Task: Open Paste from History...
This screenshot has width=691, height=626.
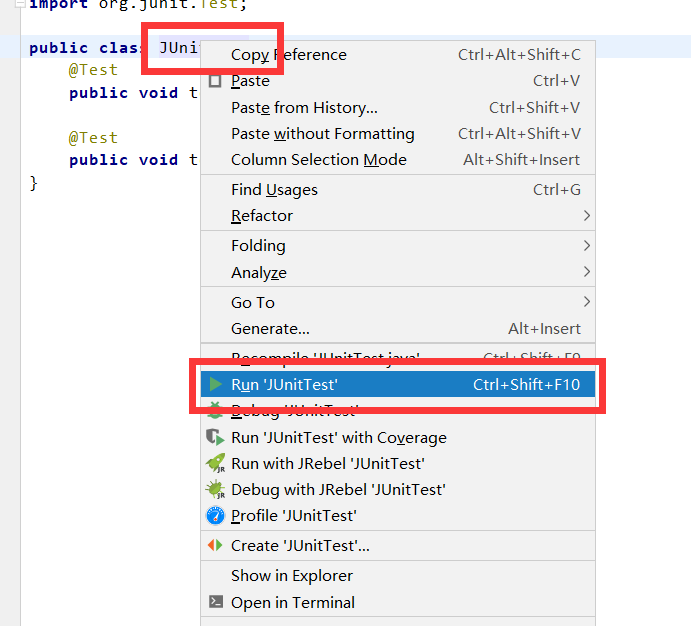Action: coord(398,107)
